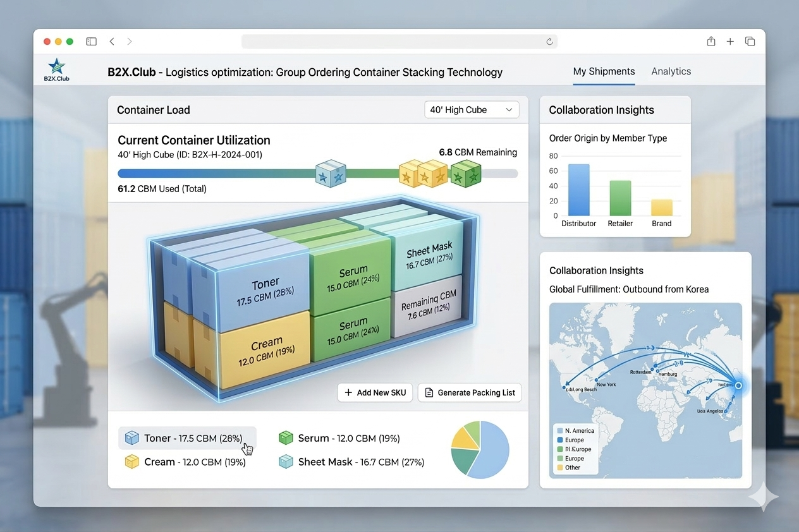Switch to the My Shipments tab
Viewport: 799px width, 532px height.
[x=604, y=71]
